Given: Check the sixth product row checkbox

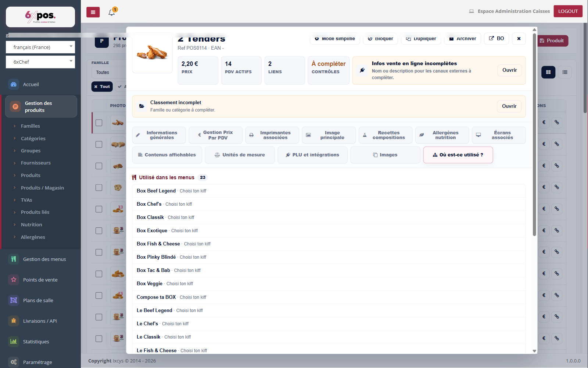Looking at the screenshot, I should 99,231.
